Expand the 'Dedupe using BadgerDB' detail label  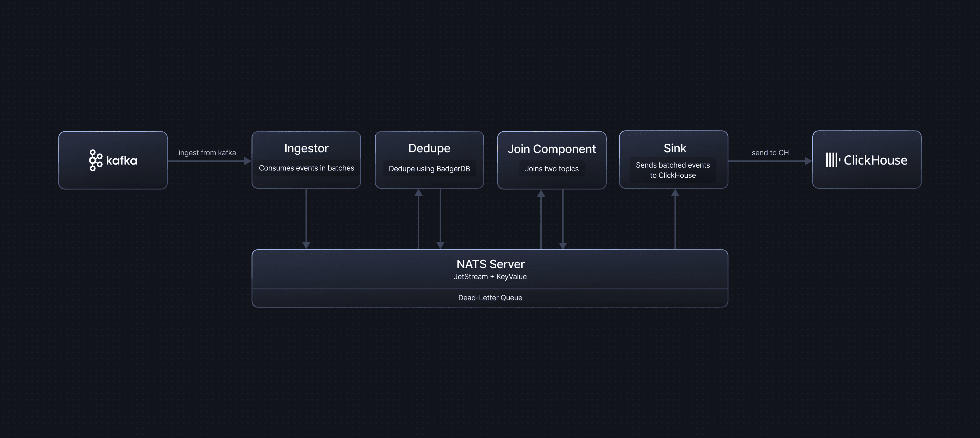pyautogui.click(x=429, y=168)
